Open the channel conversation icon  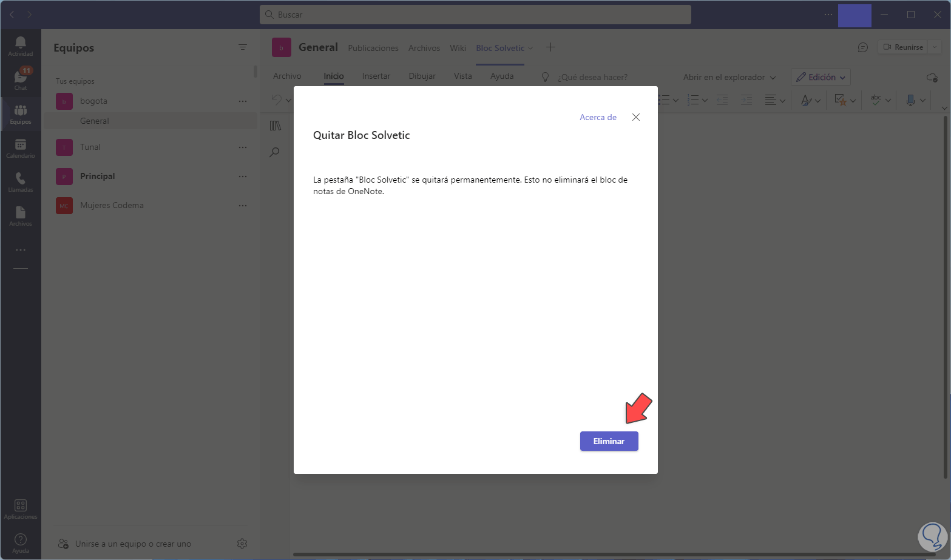[x=863, y=47]
